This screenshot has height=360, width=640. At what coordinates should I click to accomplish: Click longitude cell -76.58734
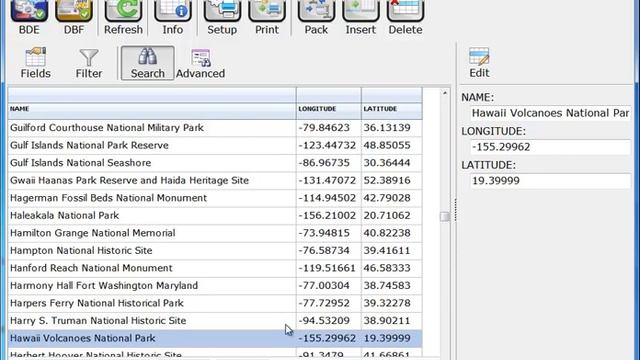tap(329, 251)
